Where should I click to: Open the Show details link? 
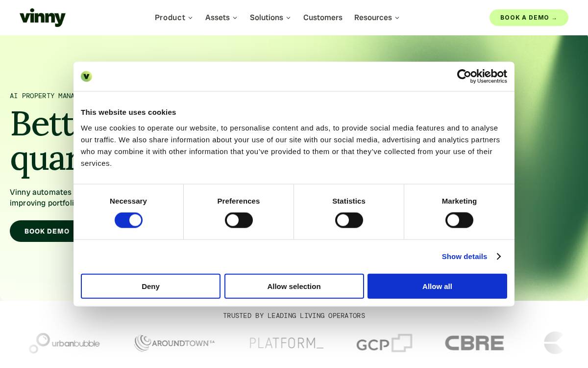pyautogui.click(x=465, y=257)
